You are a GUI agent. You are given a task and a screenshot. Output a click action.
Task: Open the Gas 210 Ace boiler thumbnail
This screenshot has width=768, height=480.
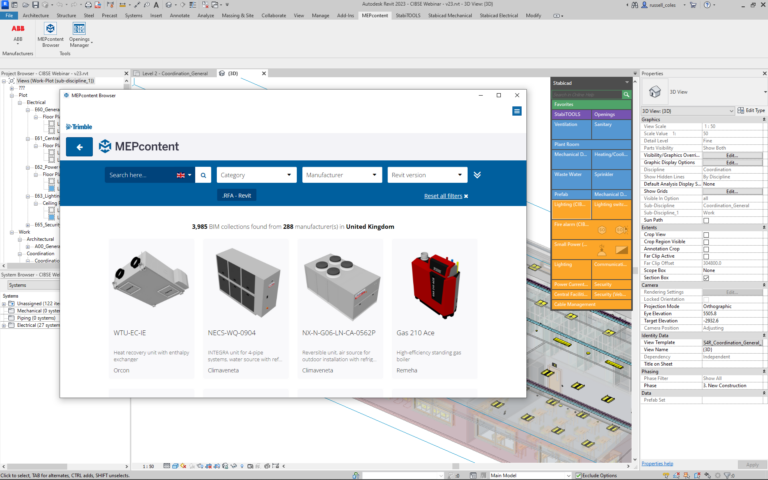tap(434, 286)
